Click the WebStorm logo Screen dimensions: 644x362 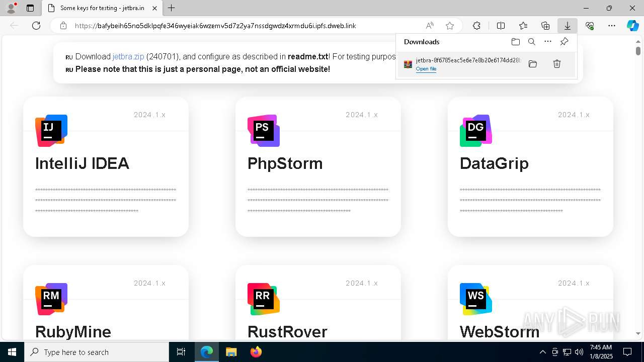click(476, 299)
